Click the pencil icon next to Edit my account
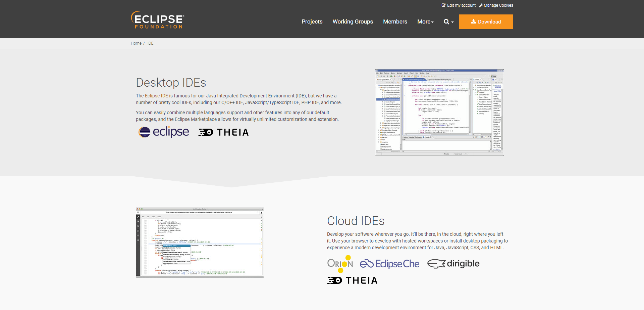The height and width of the screenshot is (310, 644). 443,5
